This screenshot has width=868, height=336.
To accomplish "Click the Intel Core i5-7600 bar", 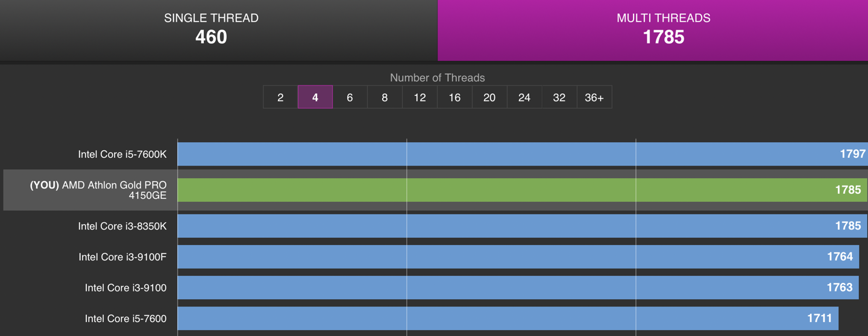I will 508,319.
